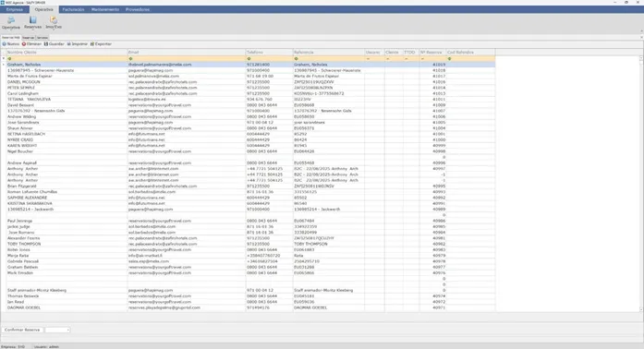
Task: Click the Cod Referidora column header
Action: (470, 52)
